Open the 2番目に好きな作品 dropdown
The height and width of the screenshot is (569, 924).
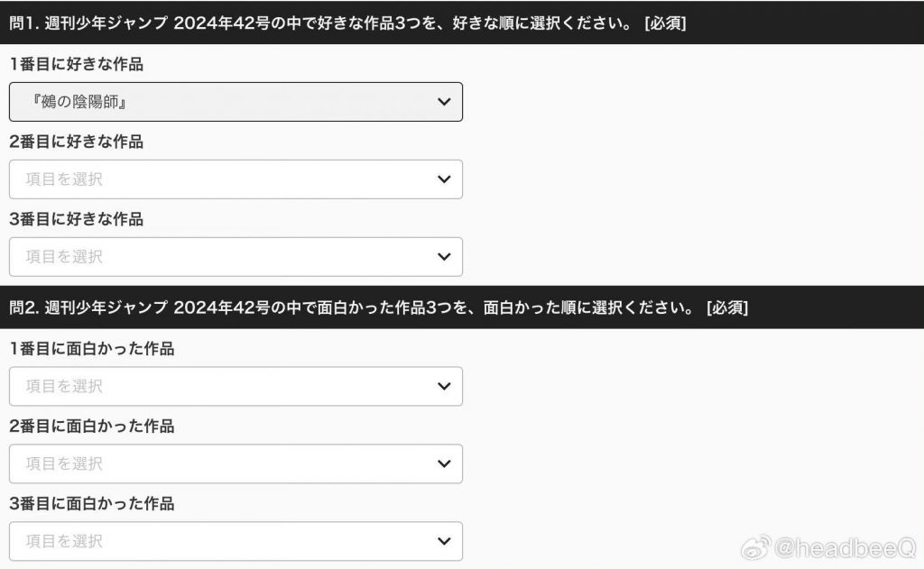(x=236, y=179)
